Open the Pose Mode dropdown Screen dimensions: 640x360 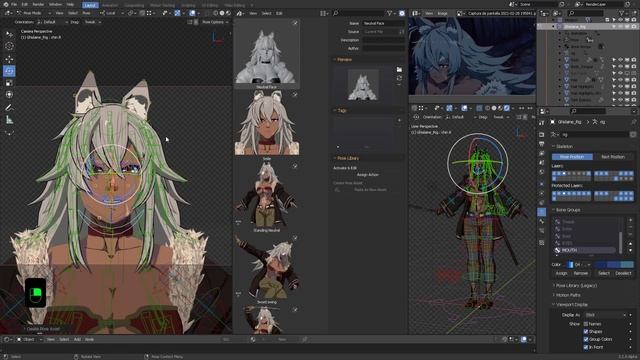[x=33, y=13]
